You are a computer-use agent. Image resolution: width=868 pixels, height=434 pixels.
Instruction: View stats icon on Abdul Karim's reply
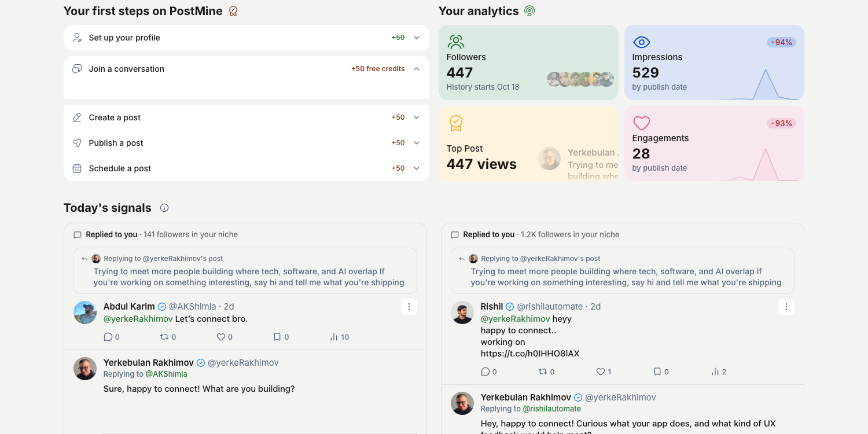[334, 337]
